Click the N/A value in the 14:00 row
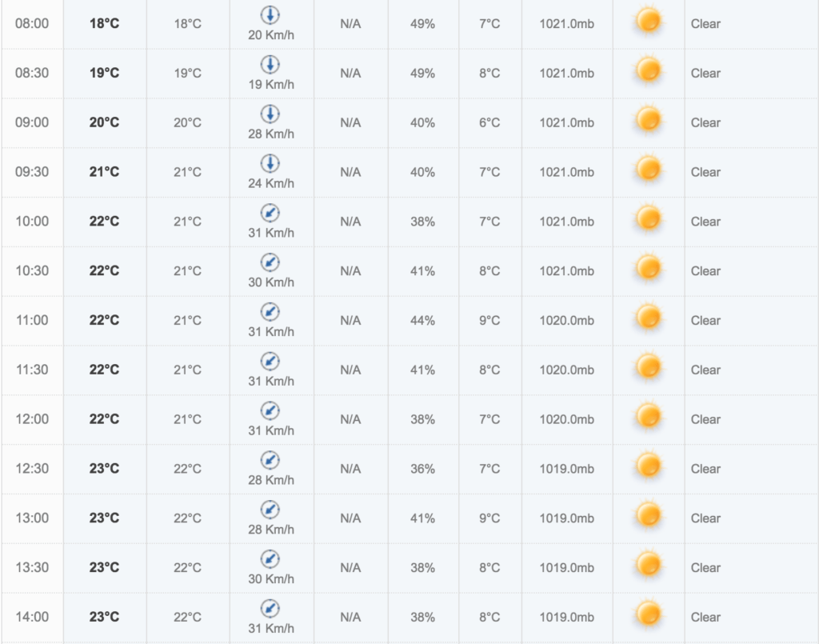Screen dimensions: 819x644 click(x=350, y=618)
